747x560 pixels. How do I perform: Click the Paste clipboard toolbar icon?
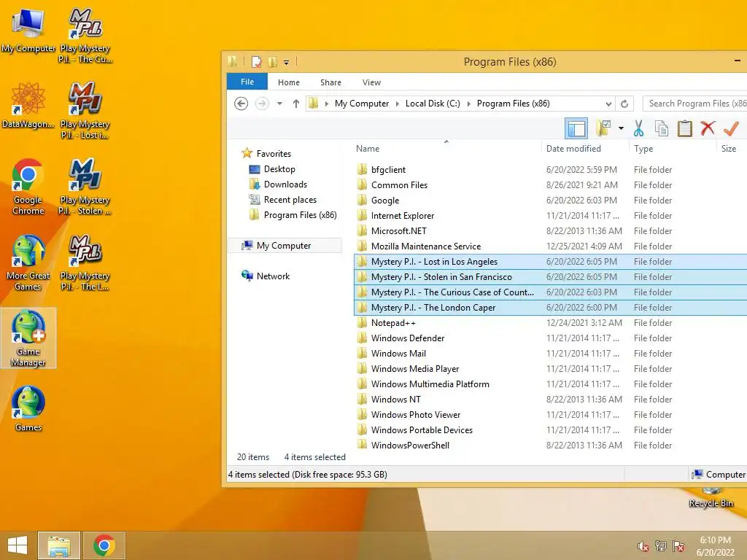tap(684, 128)
